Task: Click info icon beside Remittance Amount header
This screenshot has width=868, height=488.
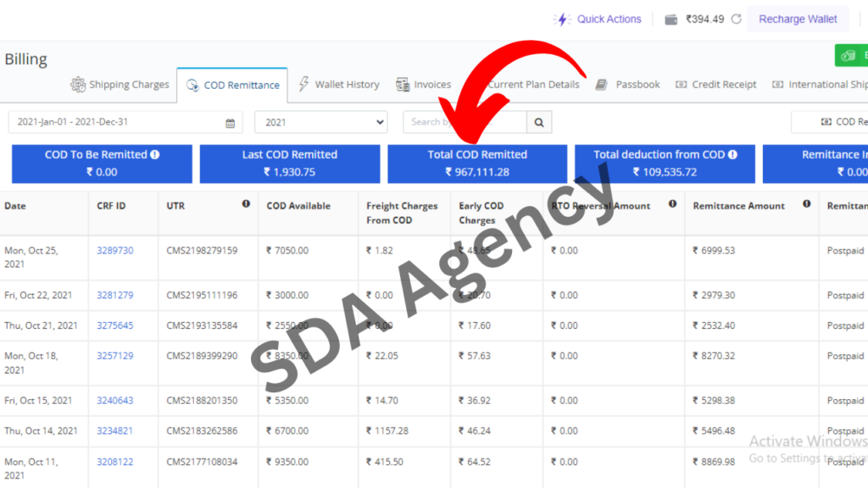Action: [x=807, y=204]
